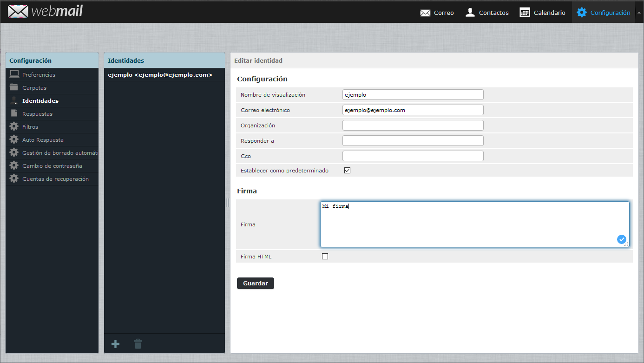Click the Preferencias laptop icon
The height and width of the screenshot is (363, 644).
pyautogui.click(x=14, y=74)
